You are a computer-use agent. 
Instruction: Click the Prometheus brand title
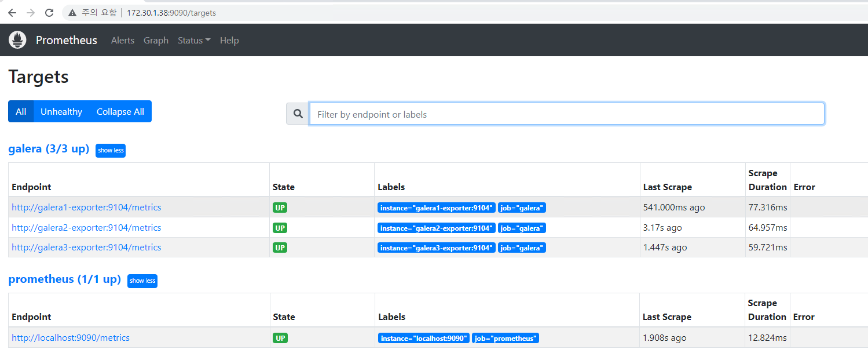click(67, 40)
